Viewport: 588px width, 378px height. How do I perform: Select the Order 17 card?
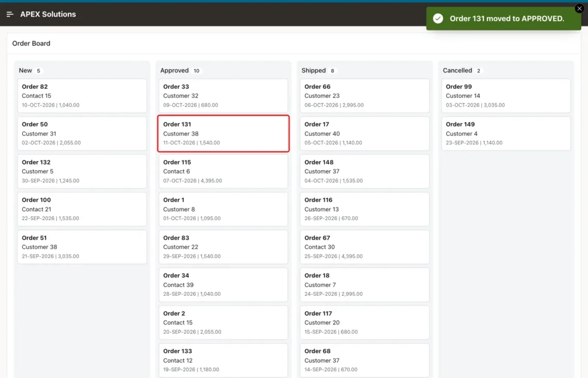coord(365,133)
